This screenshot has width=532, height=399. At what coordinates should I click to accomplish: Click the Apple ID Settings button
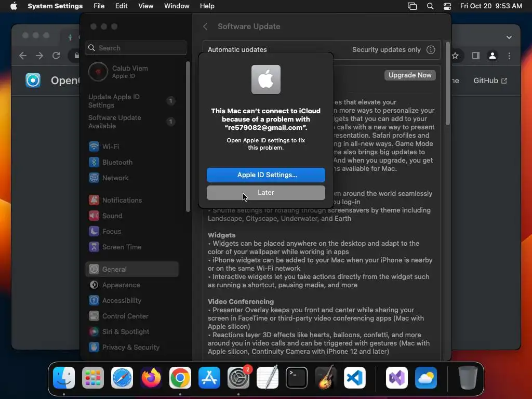click(x=265, y=175)
